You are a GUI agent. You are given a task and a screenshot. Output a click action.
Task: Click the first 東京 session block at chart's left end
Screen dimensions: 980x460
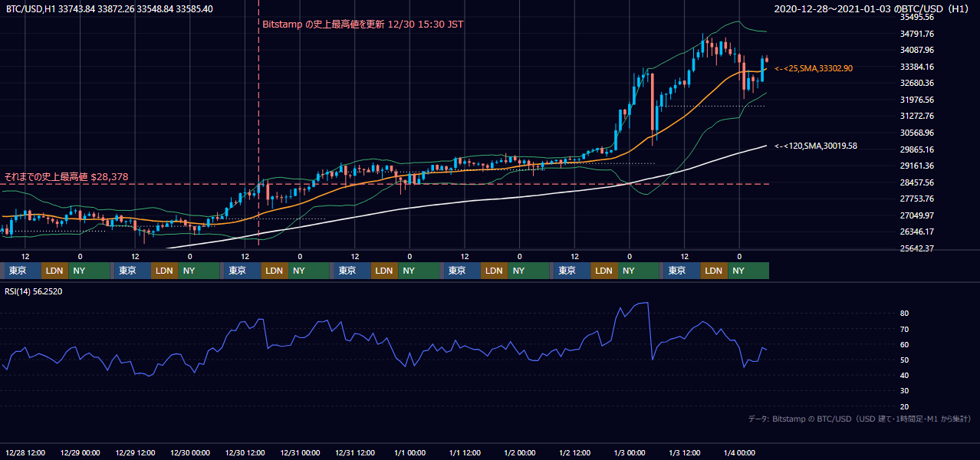23,271
